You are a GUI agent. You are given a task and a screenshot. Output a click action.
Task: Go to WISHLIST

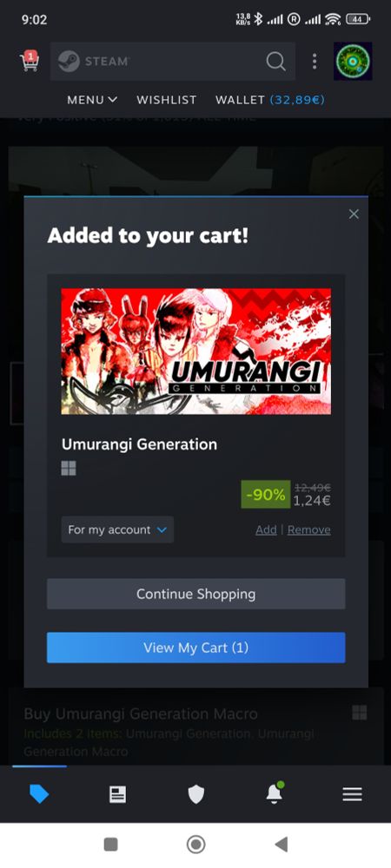pos(167,100)
